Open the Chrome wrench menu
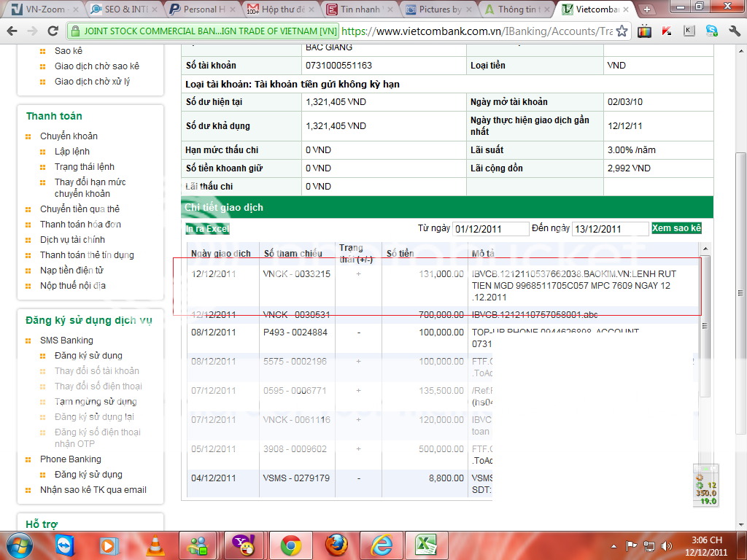Screen dimensions: 747x560 pos(734,31)
